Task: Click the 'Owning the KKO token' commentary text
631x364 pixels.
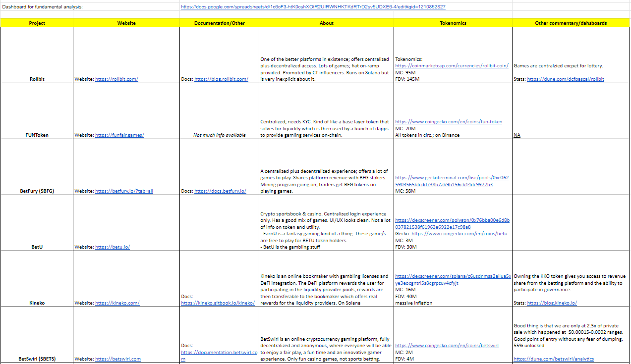Action: (x=570, y=283)
